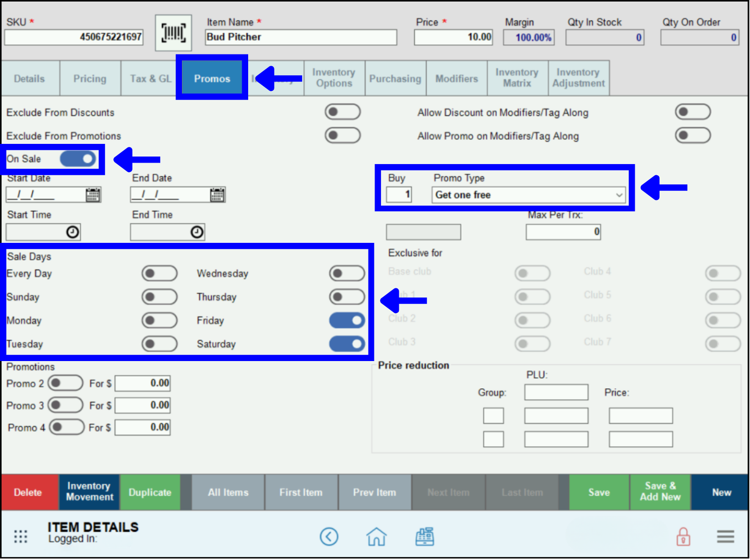Screen dimensions: 750x560
Task: Click the End Time clock icon
Action: (x=197, y=232)
